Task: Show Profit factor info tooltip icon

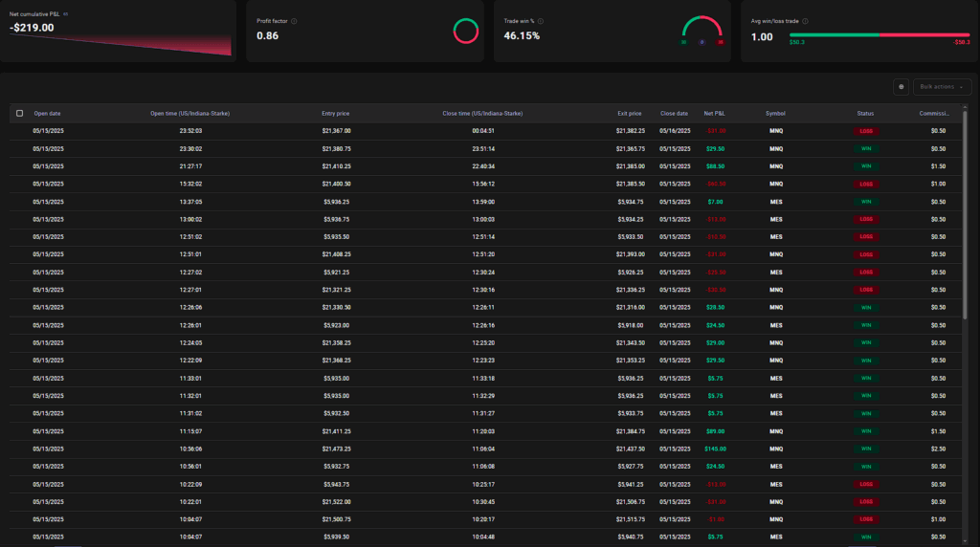Action: click(x=294, y=21)
